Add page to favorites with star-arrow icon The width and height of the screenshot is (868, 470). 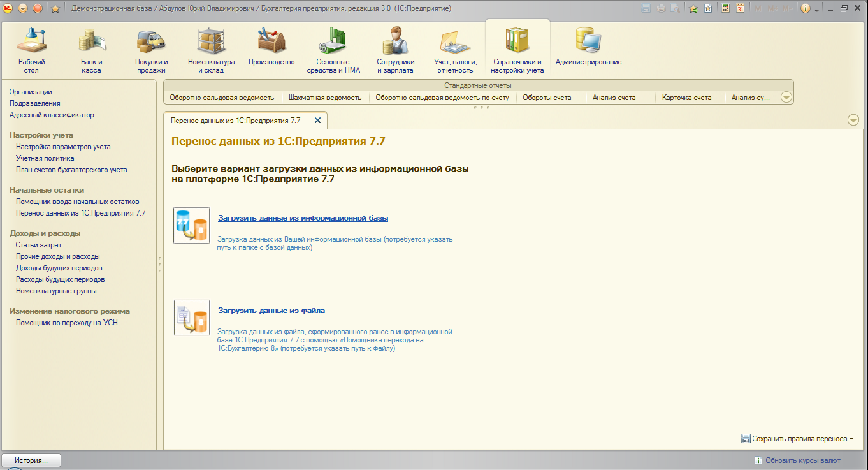click(693, 8)
